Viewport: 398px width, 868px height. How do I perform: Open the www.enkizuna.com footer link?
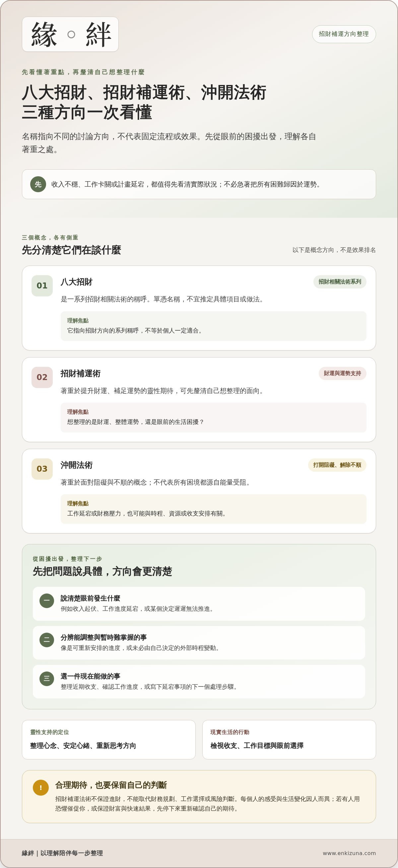click(x=349, y=853)
